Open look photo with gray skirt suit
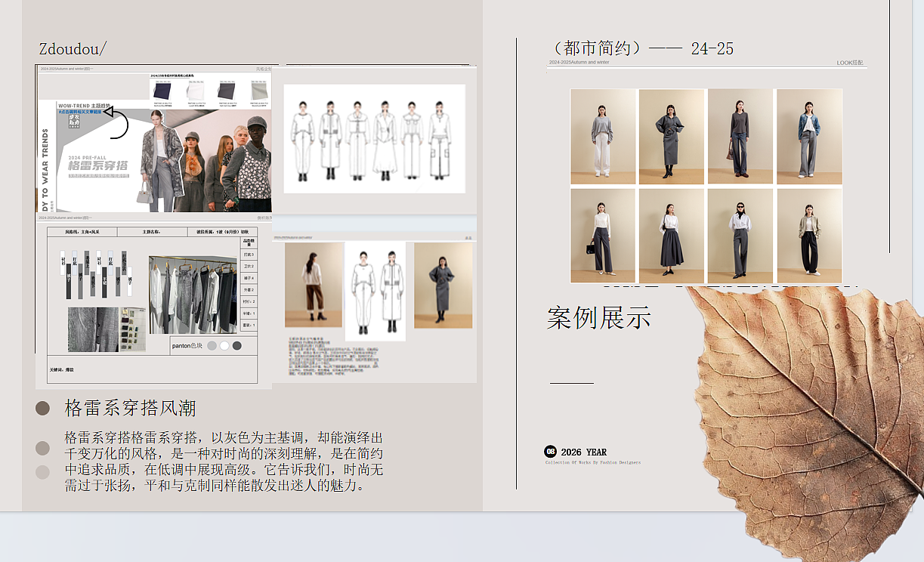This screenshot has width=924, height=562. pos(672,136)
